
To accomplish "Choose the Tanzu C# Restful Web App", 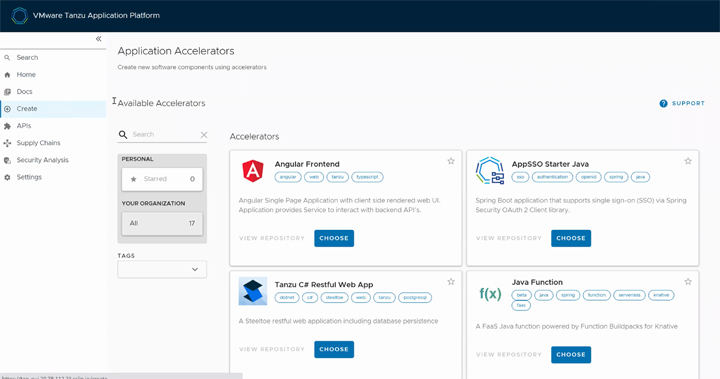I will click(334, 349).
